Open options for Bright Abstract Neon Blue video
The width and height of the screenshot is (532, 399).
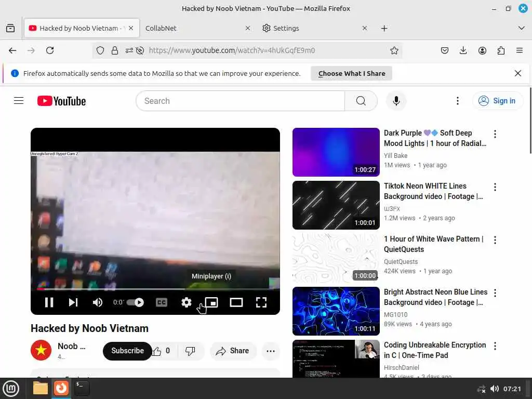(x=495, y=293)
